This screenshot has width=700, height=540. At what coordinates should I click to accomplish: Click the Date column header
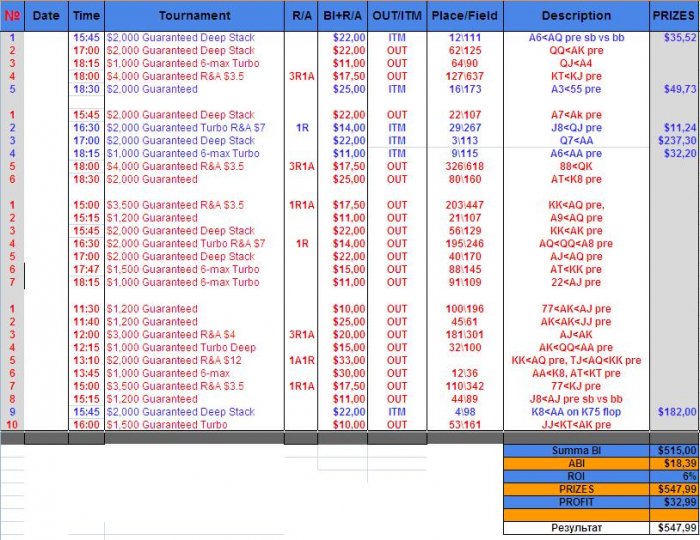tap(46, 16)
